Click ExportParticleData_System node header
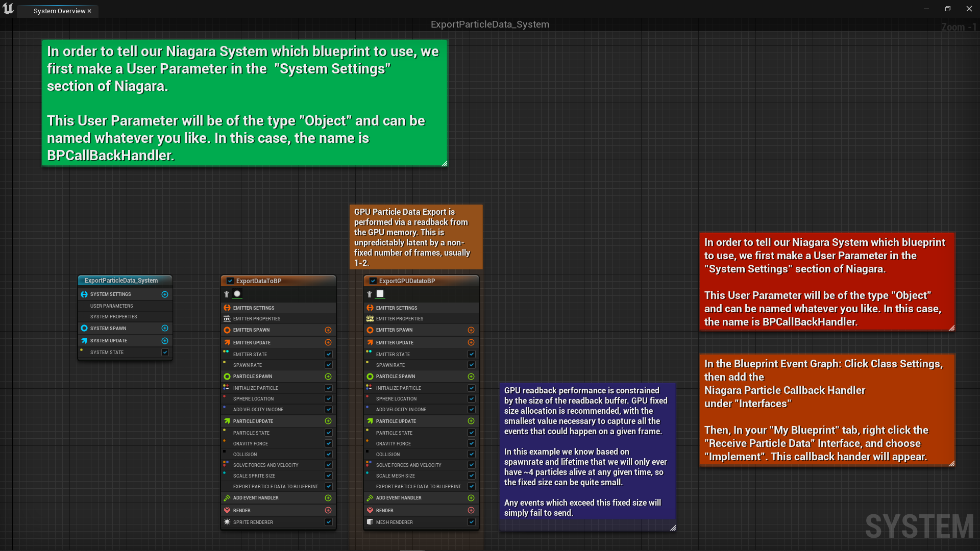Screen dimensions: 980x551 click(x=125, y=281)
